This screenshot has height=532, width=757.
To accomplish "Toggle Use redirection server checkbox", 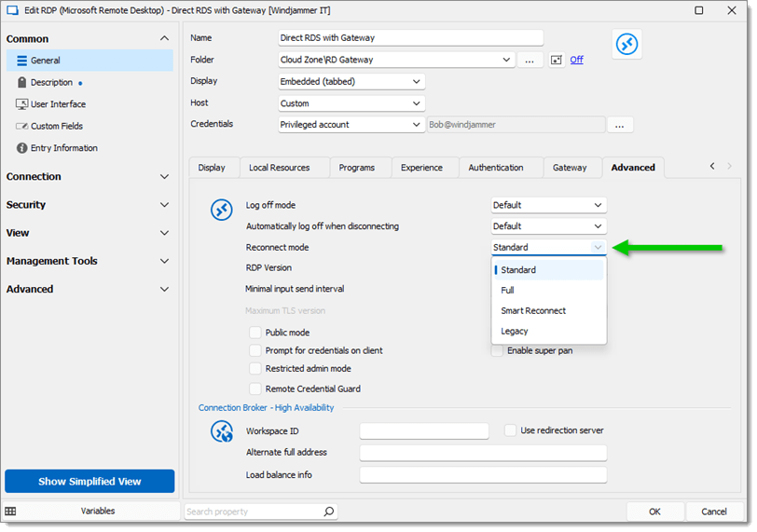I will pyautogui.click(x=510, y=430).
